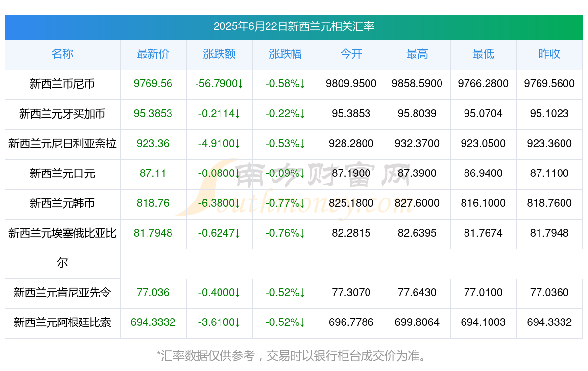The width and height of the screenshot is (588, 371).
Task: Click latest price 9769.56
Action: pos(153,84)
